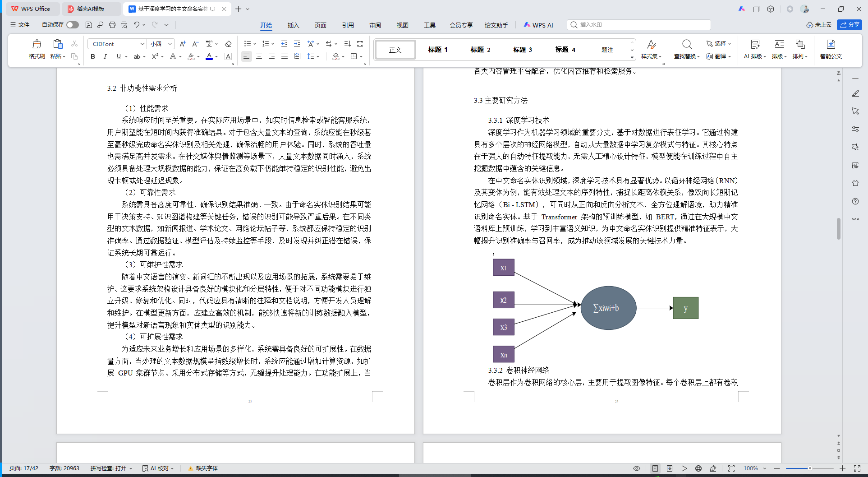Click the pen icon in the right sidebar
The width and height of the screenshot is (868, 477).
(855, 93)
